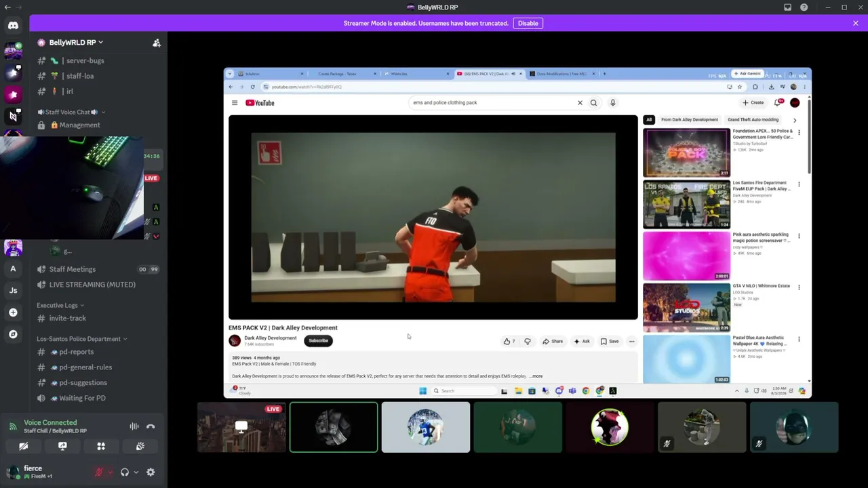The height and width of the screenshot is (488, 868).
Task: Click the Subscribe button in shared stream
Action: click(318, 341)
